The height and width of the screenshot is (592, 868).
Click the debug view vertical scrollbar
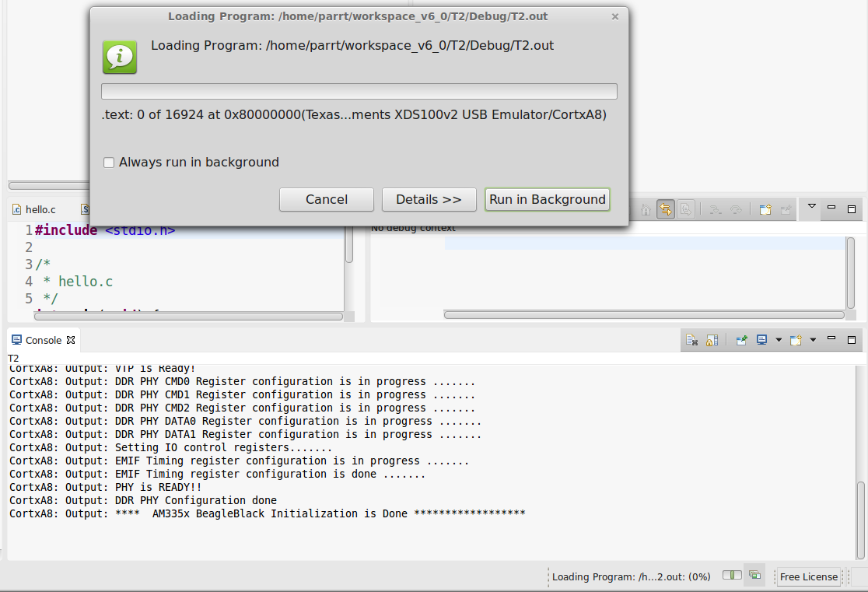850,272
